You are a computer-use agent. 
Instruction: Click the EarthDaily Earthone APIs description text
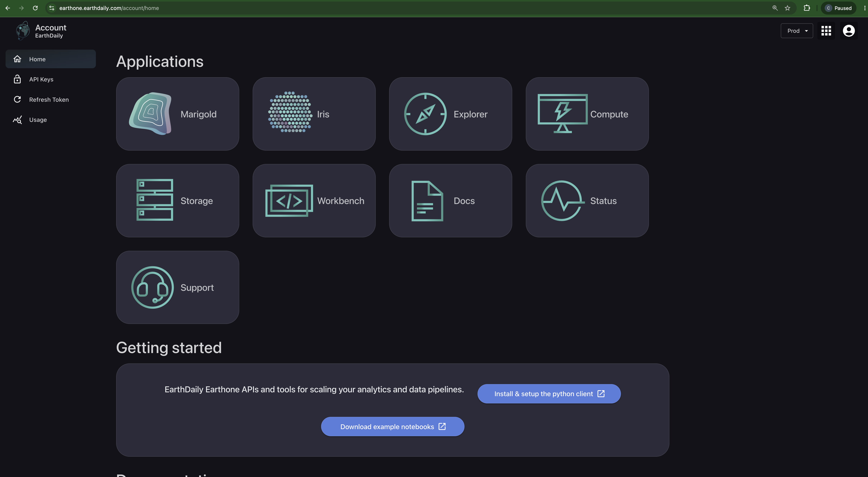(314, 389)
